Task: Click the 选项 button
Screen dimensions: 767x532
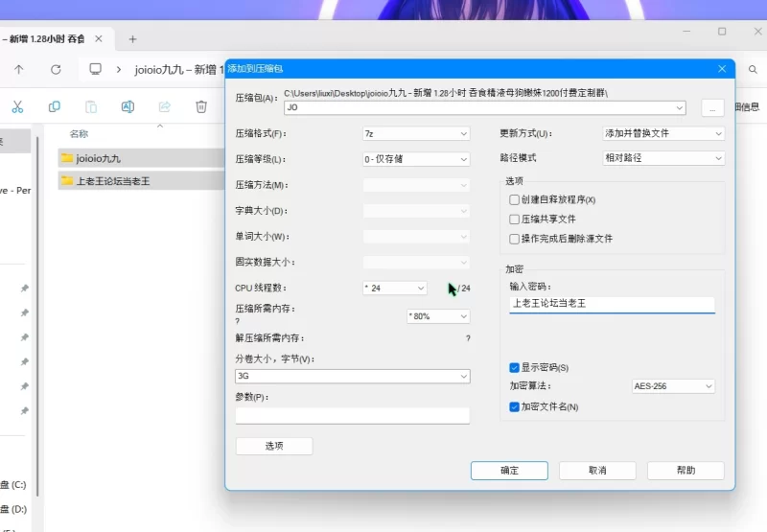Action: (274, 446)
